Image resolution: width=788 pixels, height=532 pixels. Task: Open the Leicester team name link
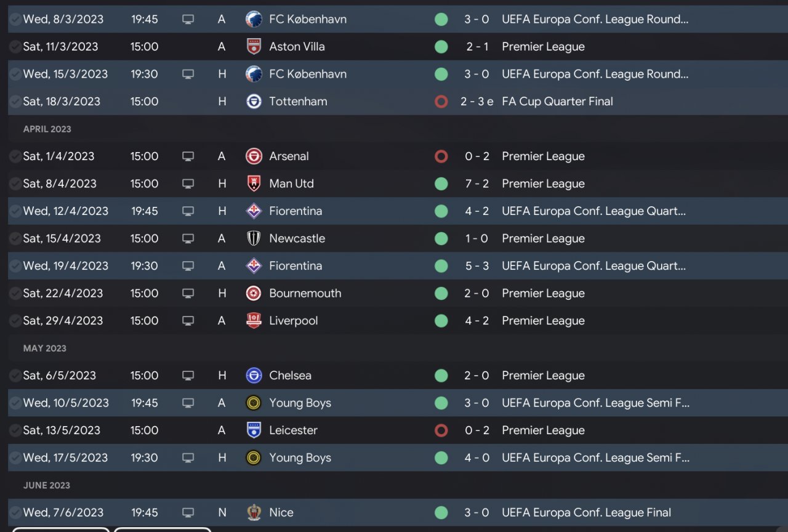(x=293, y=430)
